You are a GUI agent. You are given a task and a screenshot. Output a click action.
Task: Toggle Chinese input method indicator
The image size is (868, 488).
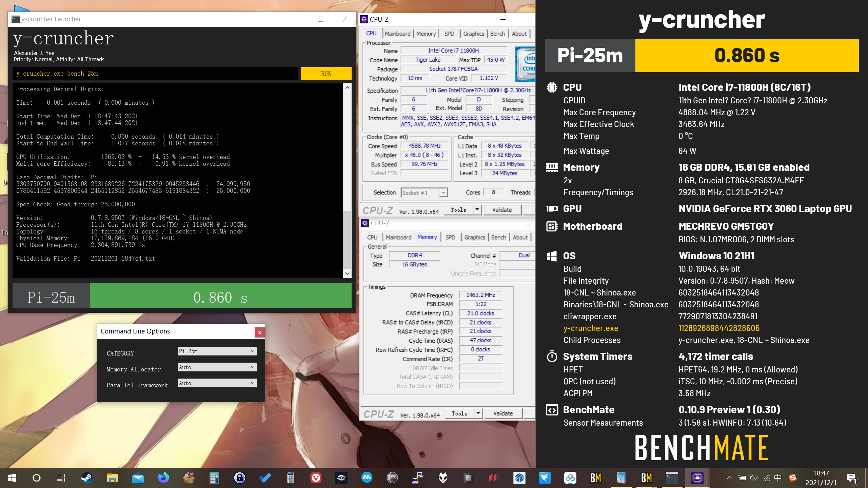[778, 478]
